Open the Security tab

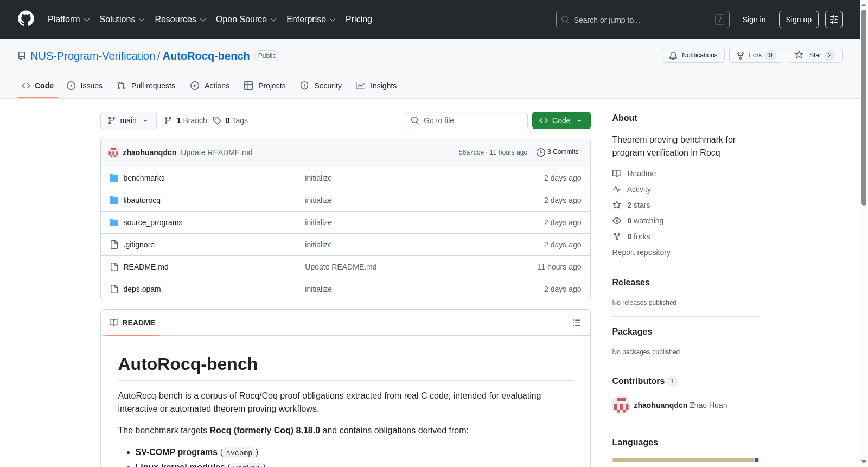click(321, 86)
